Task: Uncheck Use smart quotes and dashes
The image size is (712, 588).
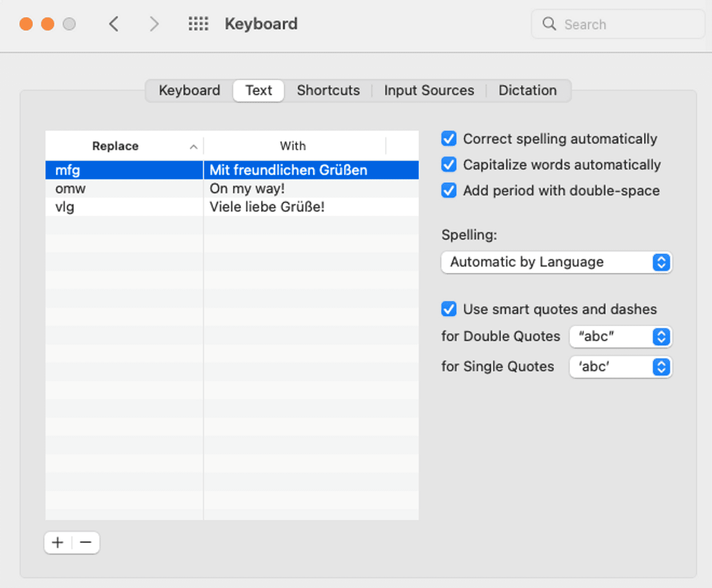Action: pos(449,309)
